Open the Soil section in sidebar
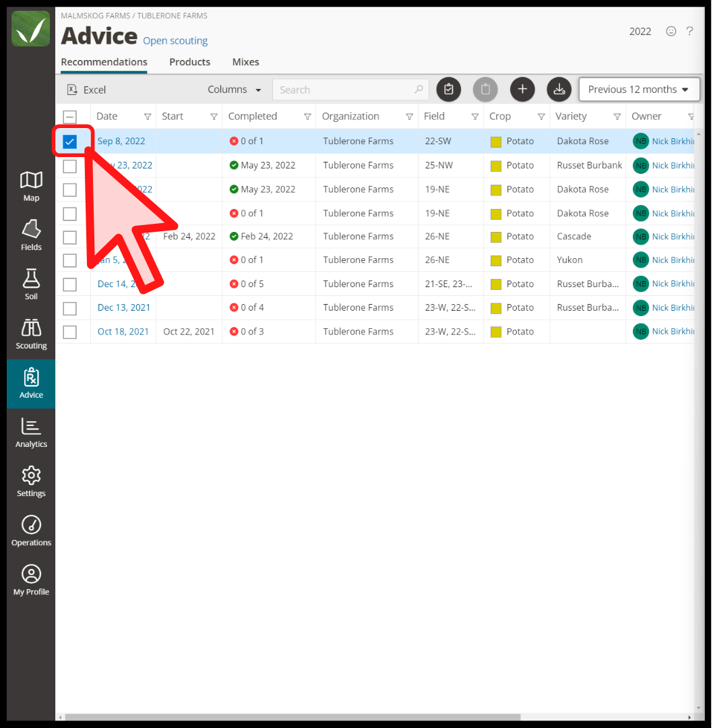713x728 pixels. click(31, 284)
